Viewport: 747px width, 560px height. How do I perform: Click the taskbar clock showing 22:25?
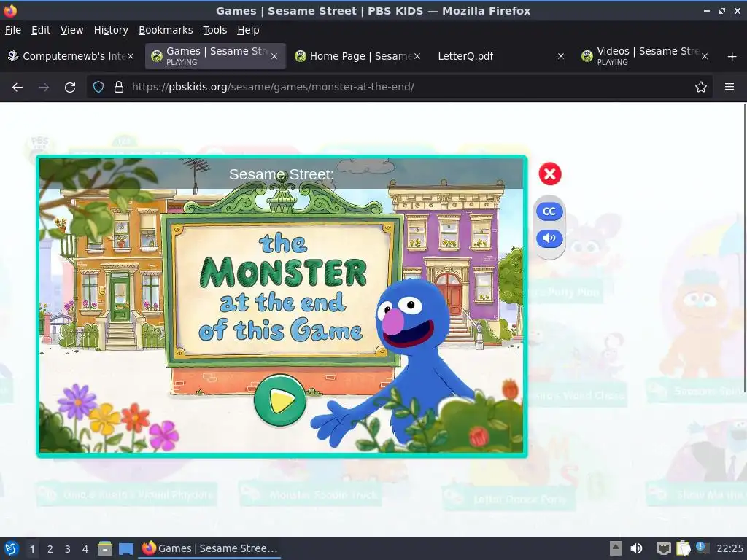click(729, 548)
